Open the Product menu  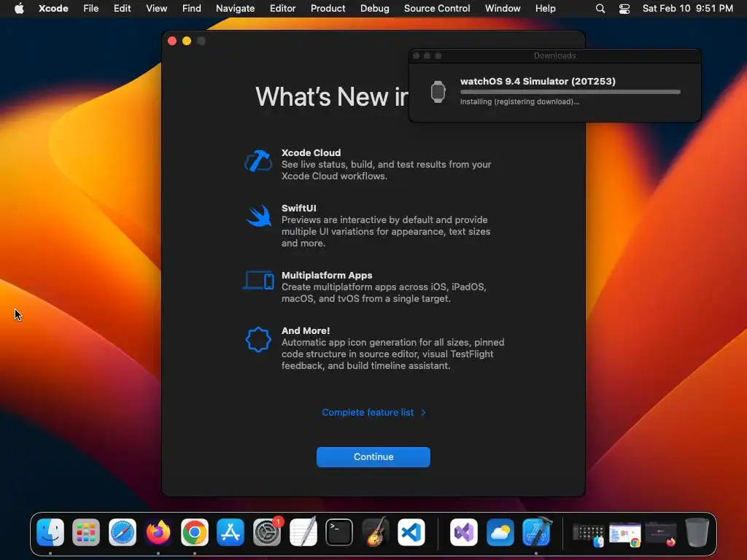tap(328, 9)
